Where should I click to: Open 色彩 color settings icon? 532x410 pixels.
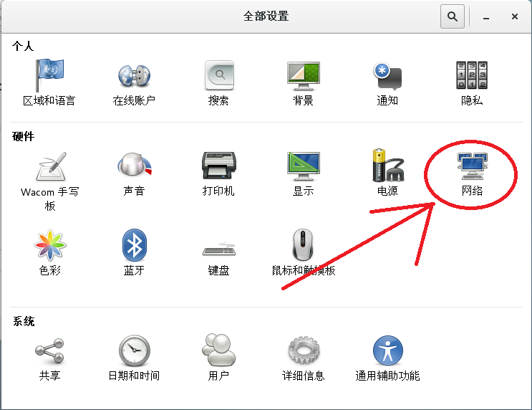(x=50, y=245)
